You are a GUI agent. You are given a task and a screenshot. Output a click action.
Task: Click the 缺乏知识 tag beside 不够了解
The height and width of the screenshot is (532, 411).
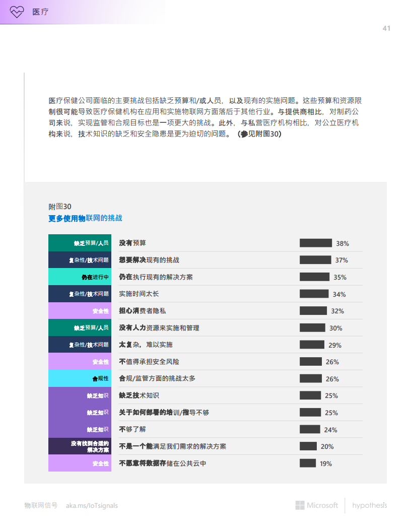click(80, 429)
